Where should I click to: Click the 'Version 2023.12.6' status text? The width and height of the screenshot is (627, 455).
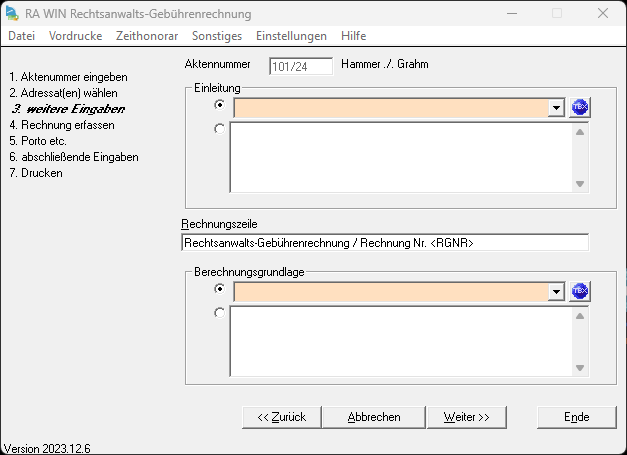[47, 448]
